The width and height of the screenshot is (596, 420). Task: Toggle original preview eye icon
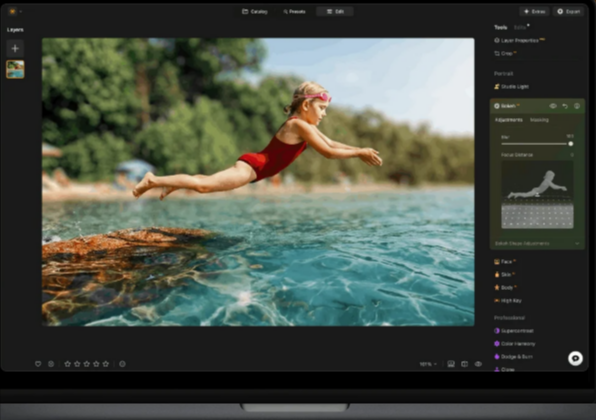(x=478, y=364)
